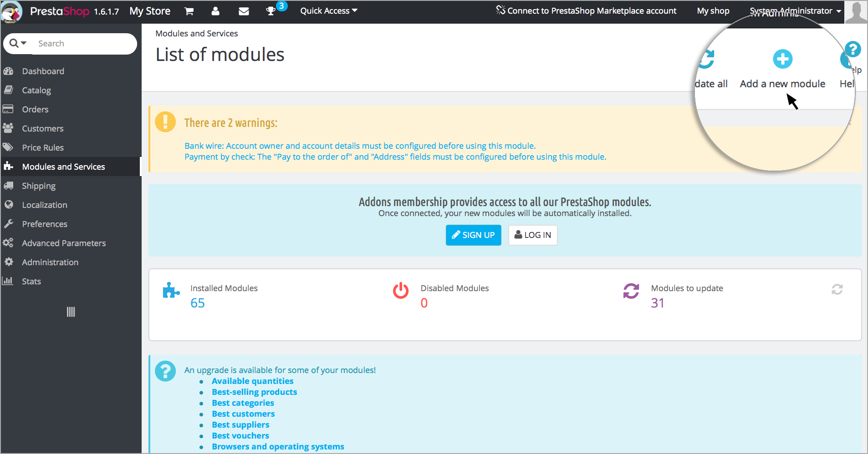Click the Disabled Modules power icon
This screenshot has width=868, height=454.
[x=401, y=290]
